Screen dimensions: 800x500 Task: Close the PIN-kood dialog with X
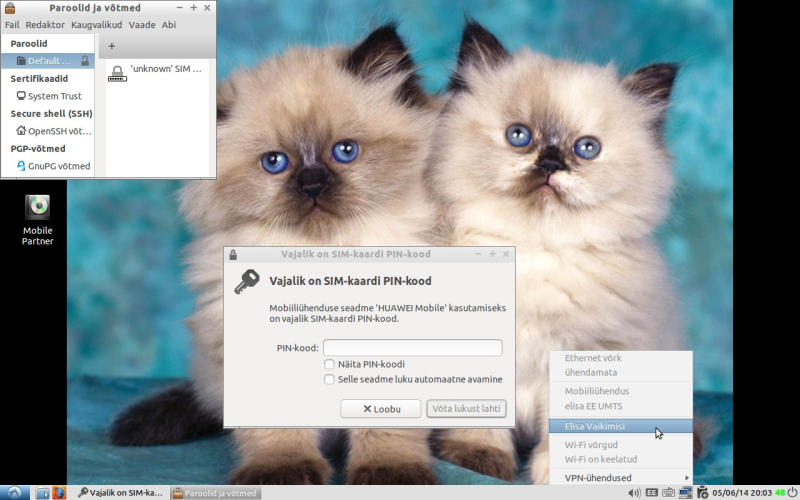(506, 254)
